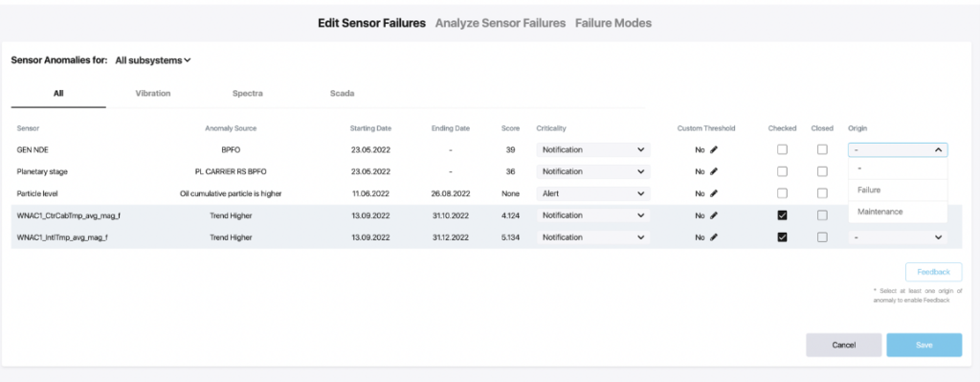The width and height of the screenshot is (980, 382).
Task: Click the Cancel button
Action: click(x=844, y=345)
